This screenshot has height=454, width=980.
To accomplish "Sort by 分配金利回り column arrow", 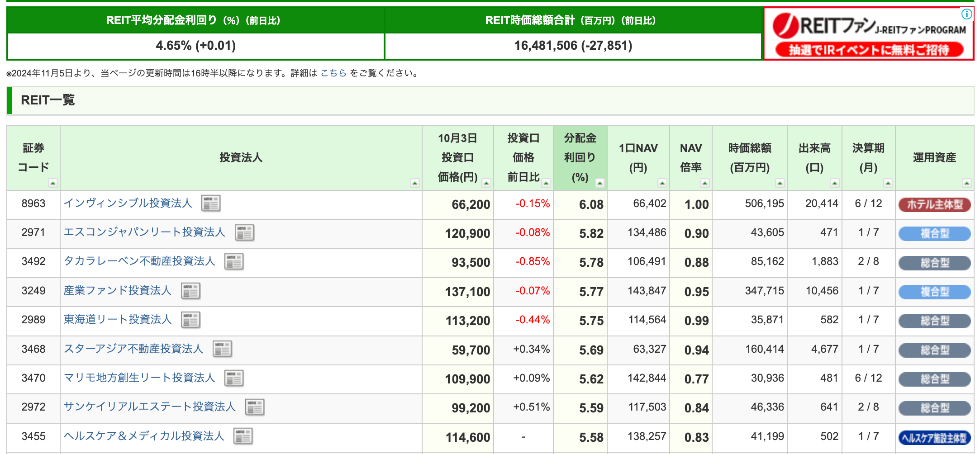I will 600,183.
